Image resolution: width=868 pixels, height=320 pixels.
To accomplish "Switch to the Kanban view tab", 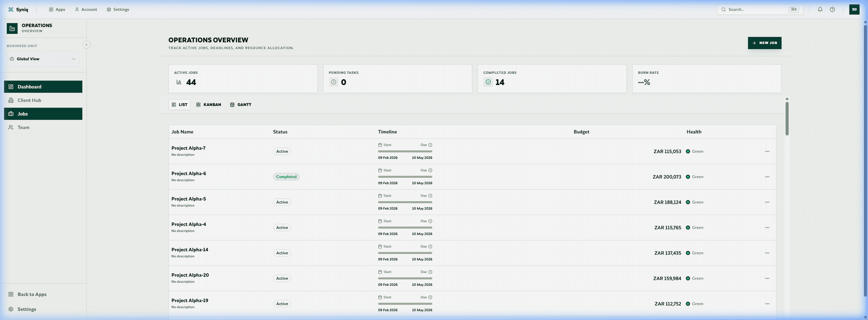I will click(x=209, y=105).
